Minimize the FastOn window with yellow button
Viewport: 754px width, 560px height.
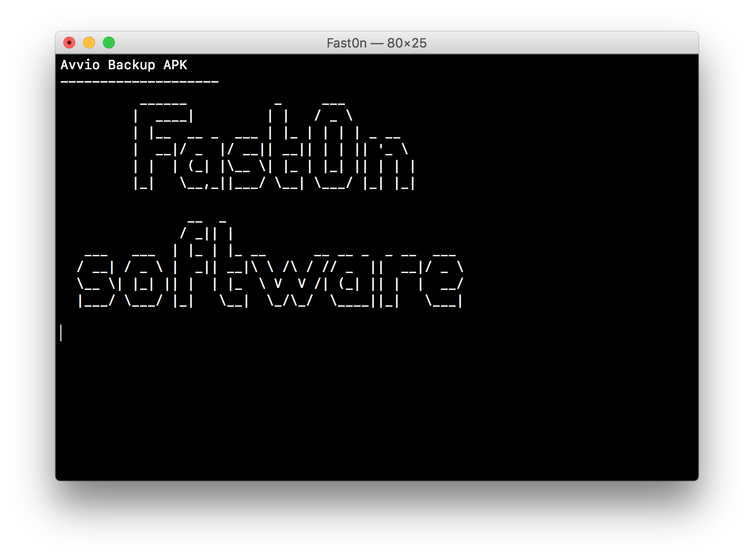89,43
